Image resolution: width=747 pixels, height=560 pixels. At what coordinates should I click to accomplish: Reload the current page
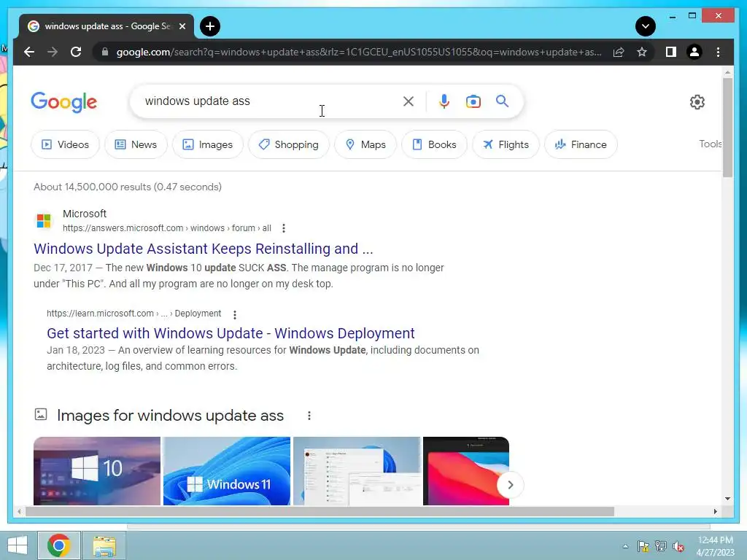tap(76, 52)
